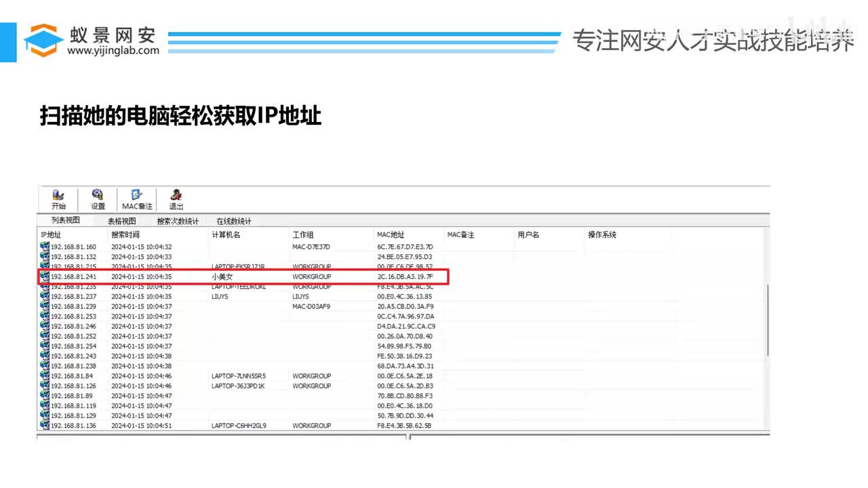The height and width of the screenshot is (488, 868).
Task: Click the host icon for 192.168.81.253
Action: [45, 317]
